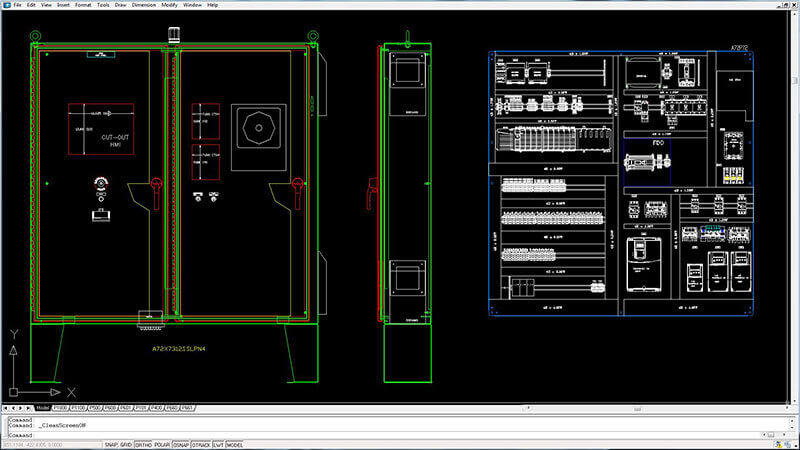Open the Window menu
The width and height of the screenshot is (800, 450).
coord(192,5)
